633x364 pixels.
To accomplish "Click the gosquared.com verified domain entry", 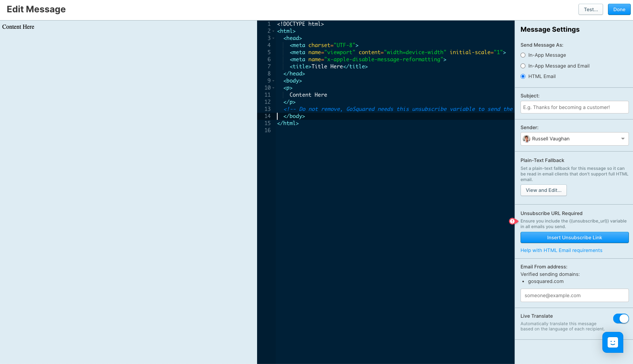I will click(x=546, y=281).
